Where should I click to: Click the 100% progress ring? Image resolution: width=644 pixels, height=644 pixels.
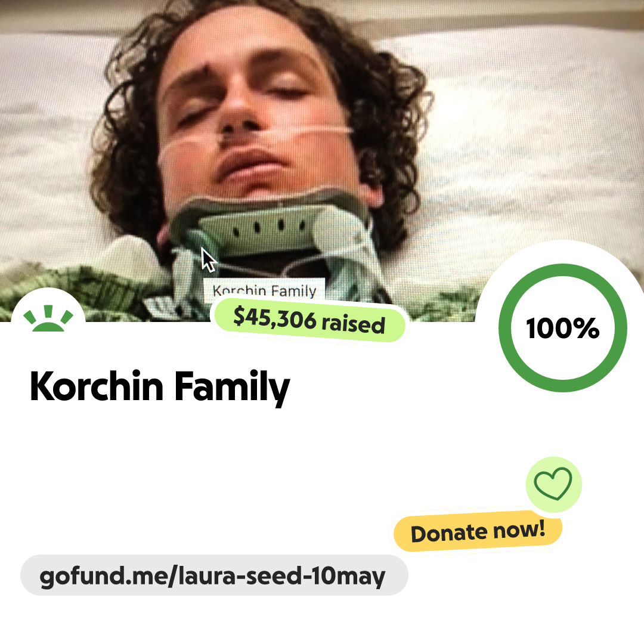tap(563, 328)
